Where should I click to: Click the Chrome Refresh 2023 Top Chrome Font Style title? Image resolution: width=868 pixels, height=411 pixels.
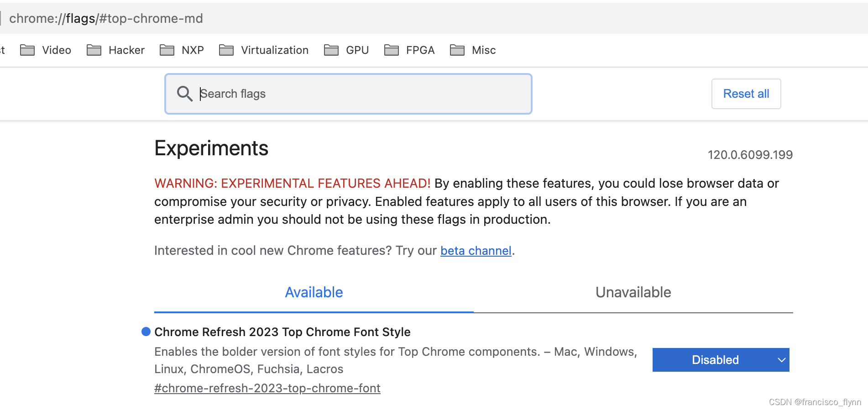point(282,332)
